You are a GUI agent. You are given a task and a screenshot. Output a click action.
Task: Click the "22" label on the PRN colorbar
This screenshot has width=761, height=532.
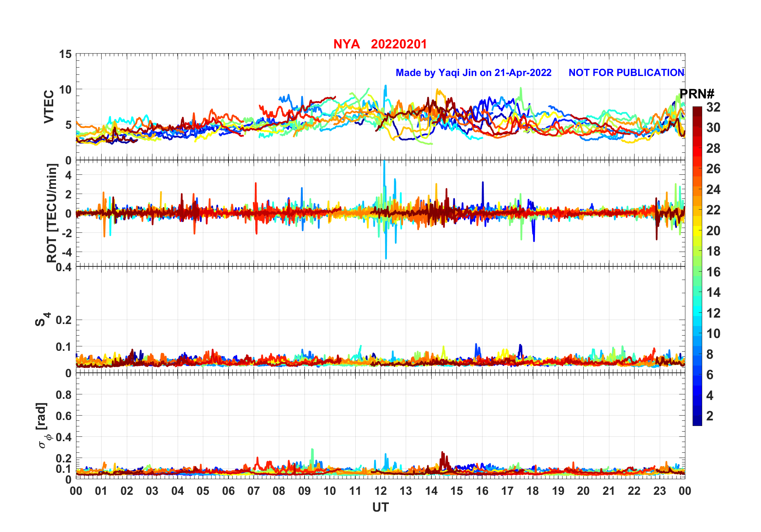pyautogui.click(x=713, y=210)
